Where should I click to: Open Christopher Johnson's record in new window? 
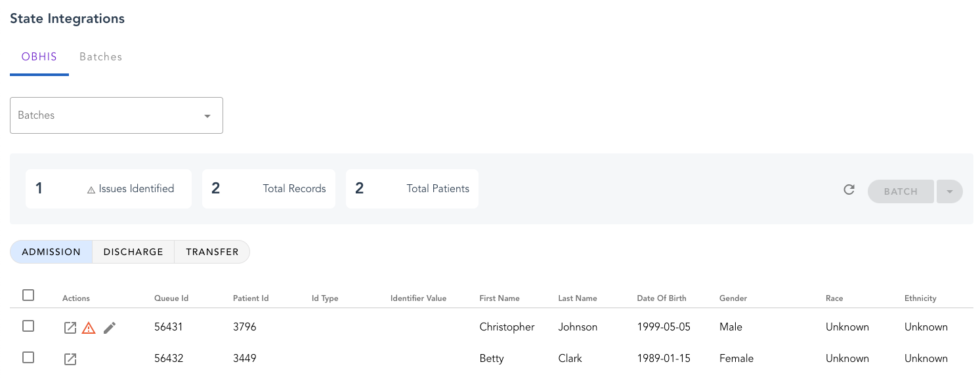70,327
